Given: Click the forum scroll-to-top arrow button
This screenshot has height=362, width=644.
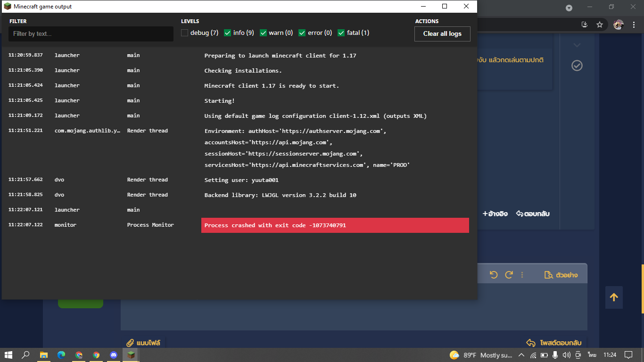Looking at the screenshot, I should [614, 297].
